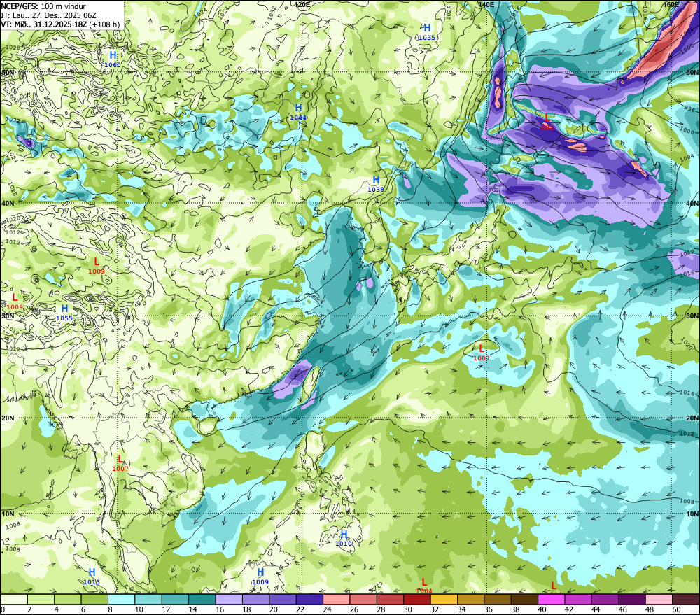Click the L 1004 low pressure marker
Image resolution: width=700 pixels, height=615 pixels.
pyautogui.click(x=424, y=586)
